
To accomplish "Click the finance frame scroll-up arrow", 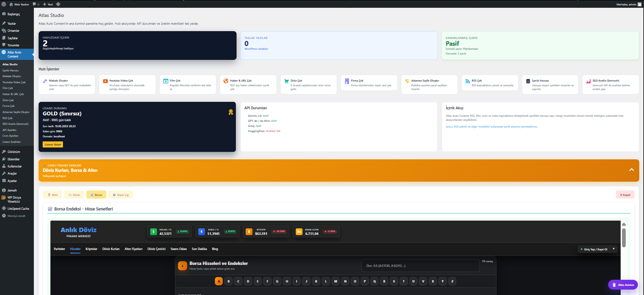I will coord(624,224).
